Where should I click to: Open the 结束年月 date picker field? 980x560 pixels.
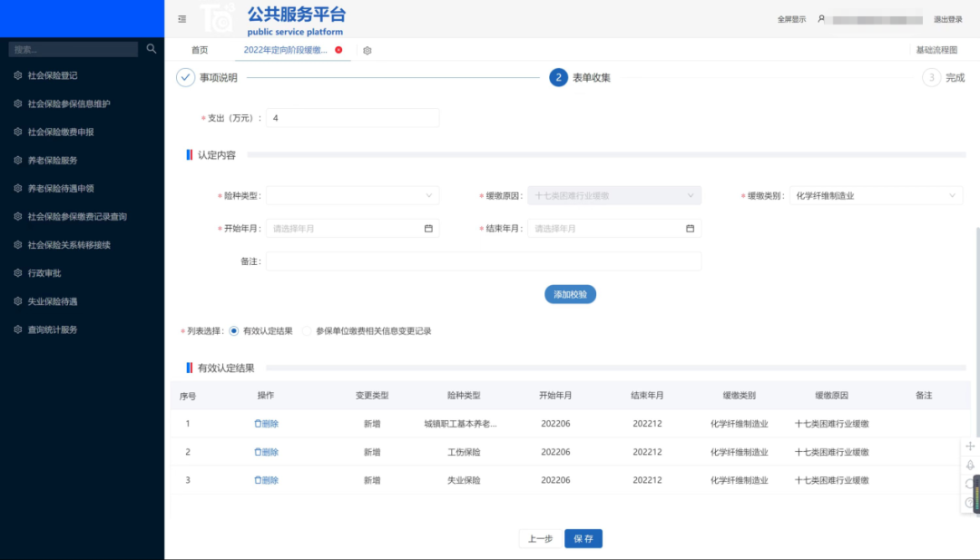(614, 228)
